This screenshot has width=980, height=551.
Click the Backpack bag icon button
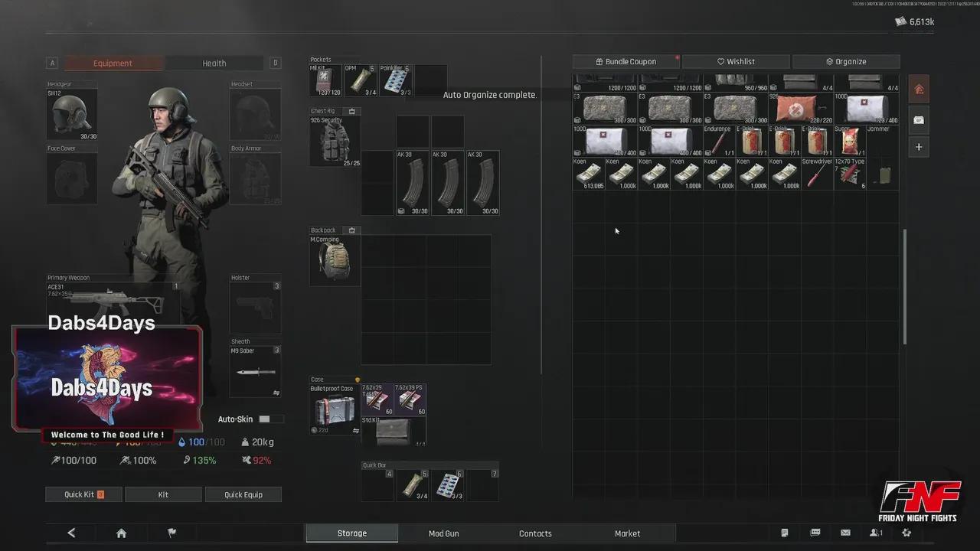(x=352, y=230)
